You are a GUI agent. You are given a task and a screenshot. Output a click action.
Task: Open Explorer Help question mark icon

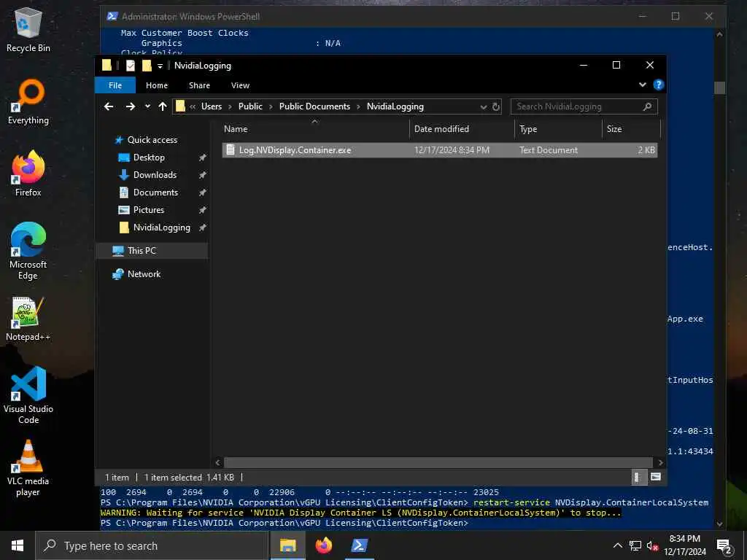click(x=659, y=85)
